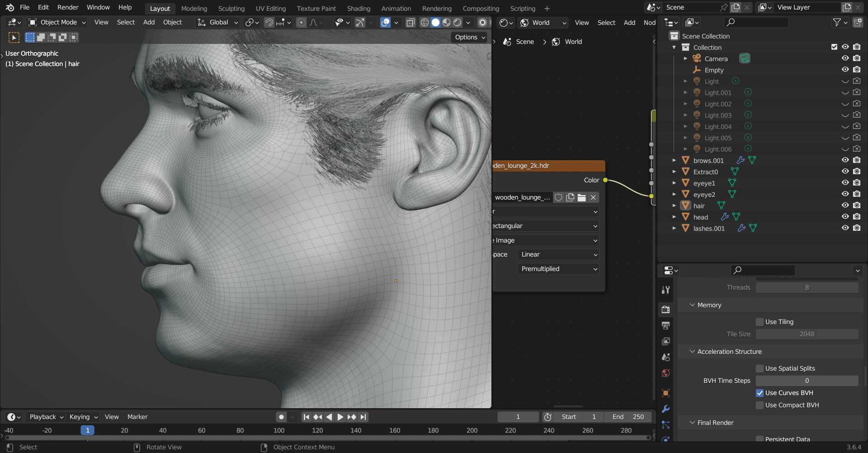
Task: Open the Output properties tab (printer icon)
Action: (x=665, y=325)
